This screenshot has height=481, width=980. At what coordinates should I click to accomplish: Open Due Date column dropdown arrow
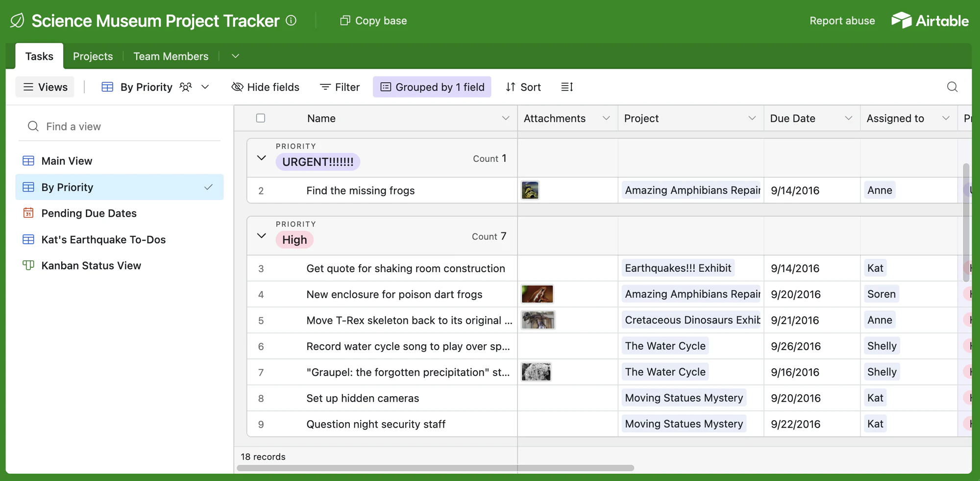[x=849, y=118]
